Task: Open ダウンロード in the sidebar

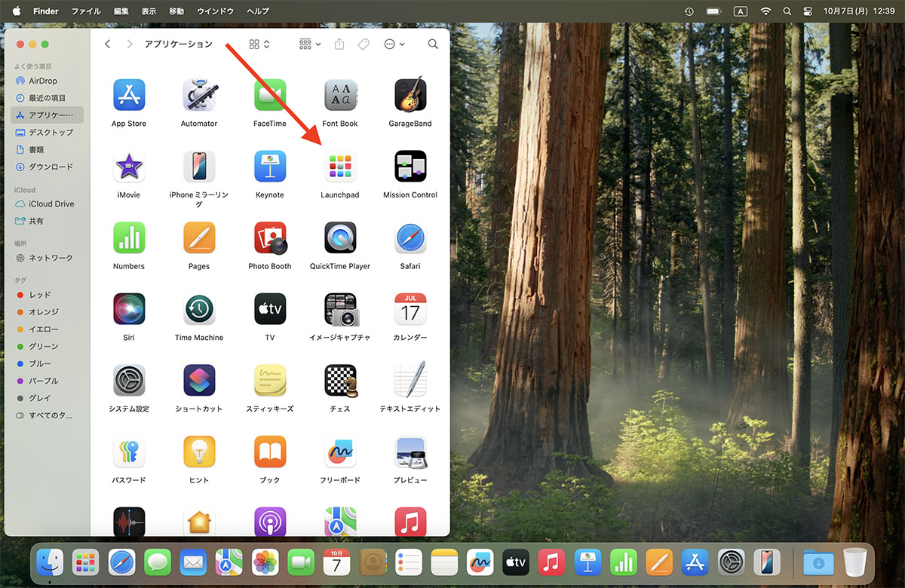Action: [47, 167]
